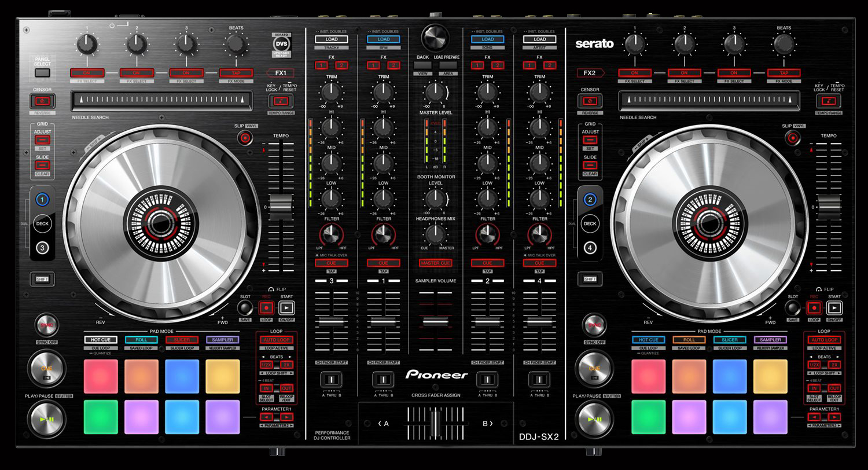The height and width of the screenshot is (470, 868).
Task: Click the FX2 BEATS knob
Action: (784, 44)
